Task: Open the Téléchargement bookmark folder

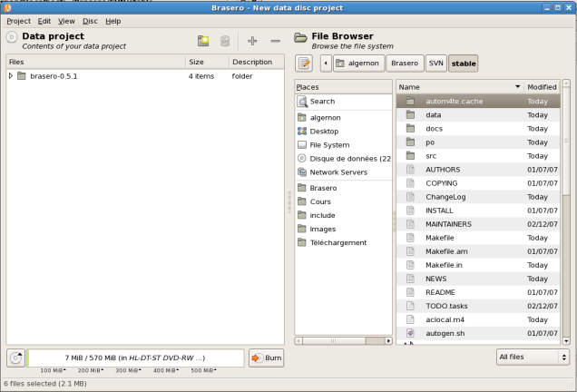Action: point(343,242)
